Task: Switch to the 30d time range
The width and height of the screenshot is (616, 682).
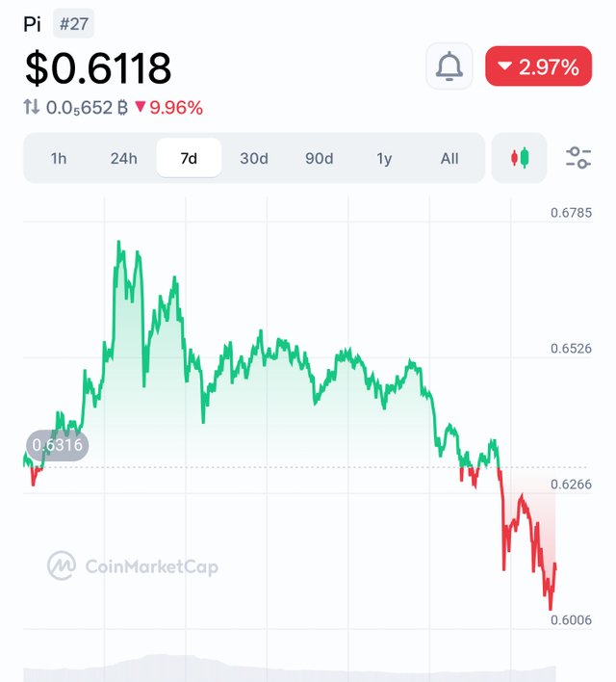Action: click(x=253, y=158)
